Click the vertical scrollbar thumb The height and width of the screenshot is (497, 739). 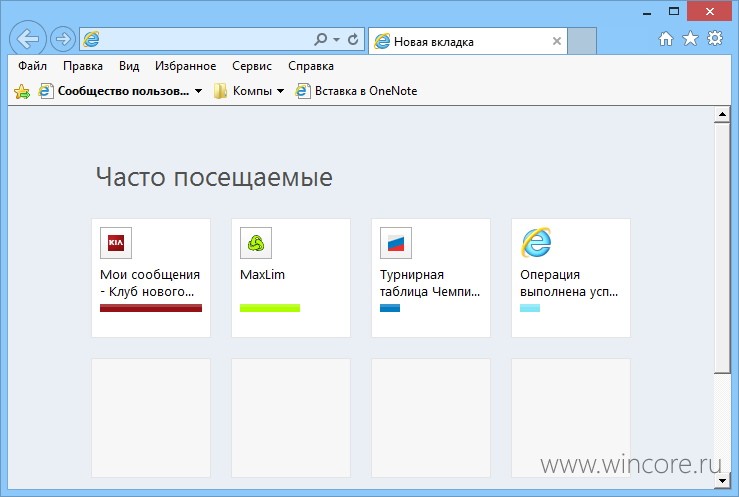(x=722, y=248)
